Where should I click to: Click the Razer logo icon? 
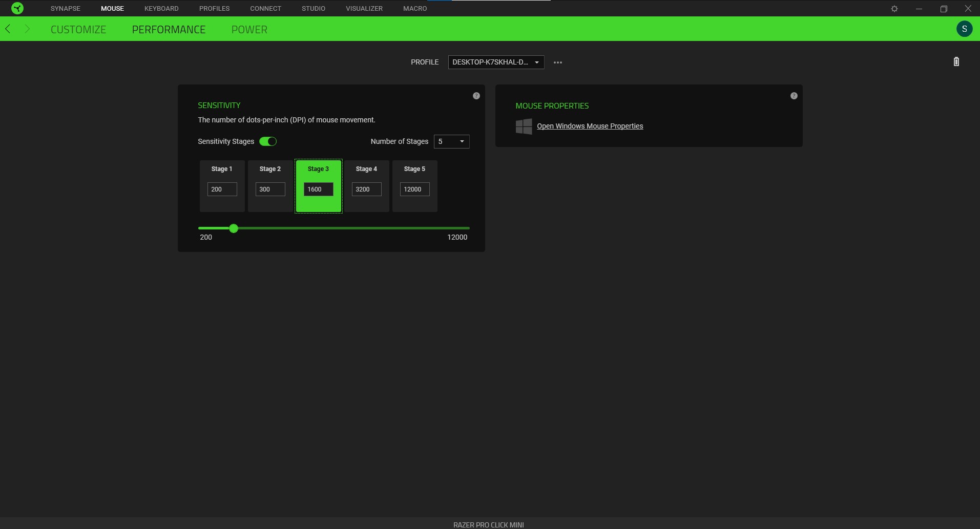[x=17, y=8]
